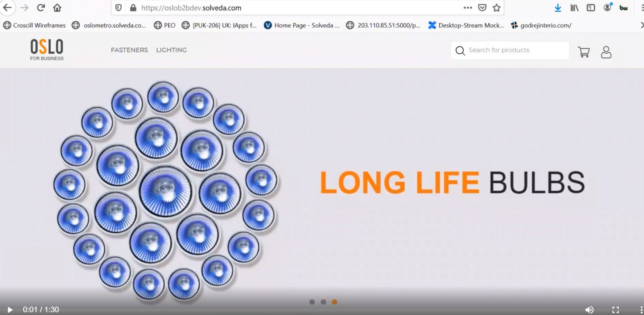Click the browser reload button
Screen dimensions: 644x315
(x=41, y=8)
